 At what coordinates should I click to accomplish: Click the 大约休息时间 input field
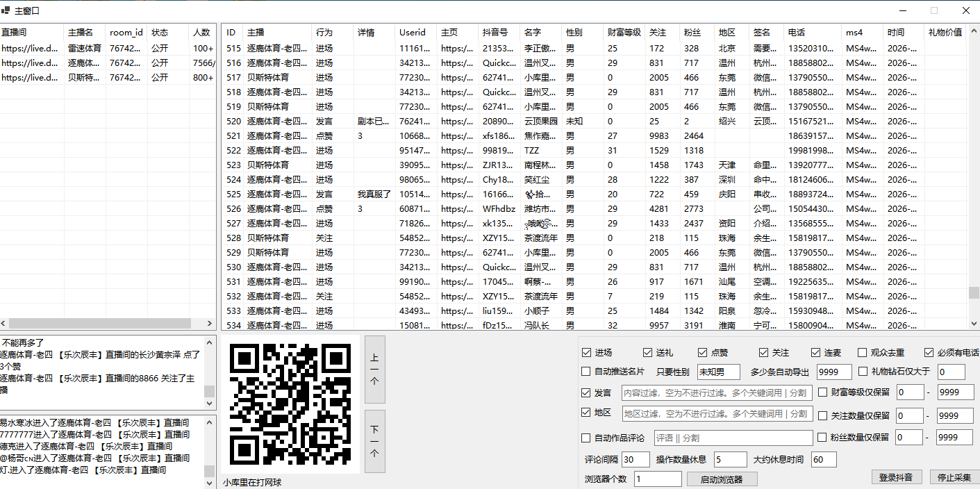pyautogui.click(x=823, y=460)
